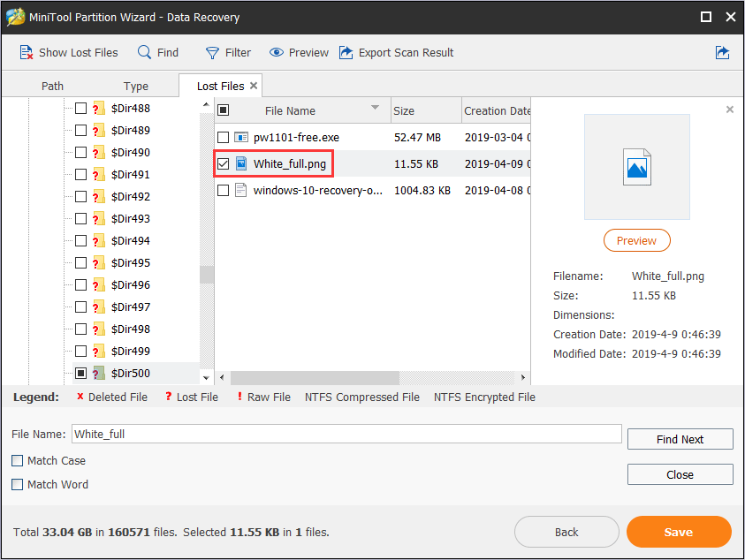This screenshot has width=745, height=560.
Task: Uncheck the White_full.png checkbox
Action: pos(223,163)
